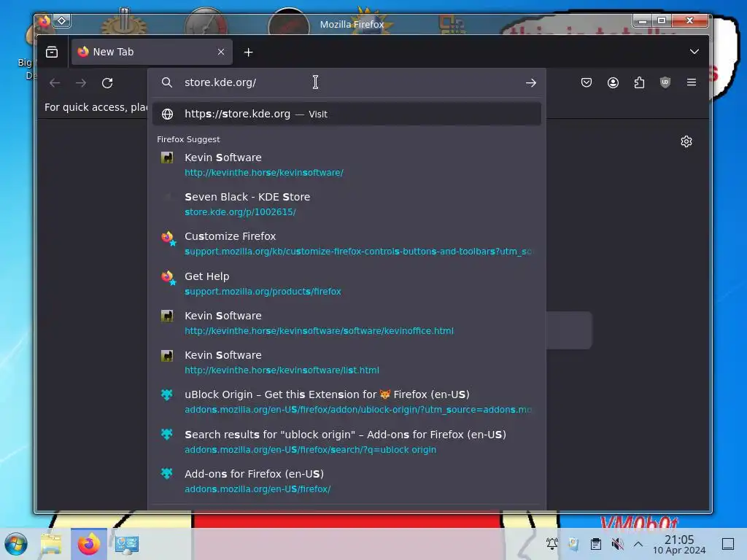The width and height of the screenshot is (747, 560).
Task: Open the clock showing 21:05
Action: point(679,544)
